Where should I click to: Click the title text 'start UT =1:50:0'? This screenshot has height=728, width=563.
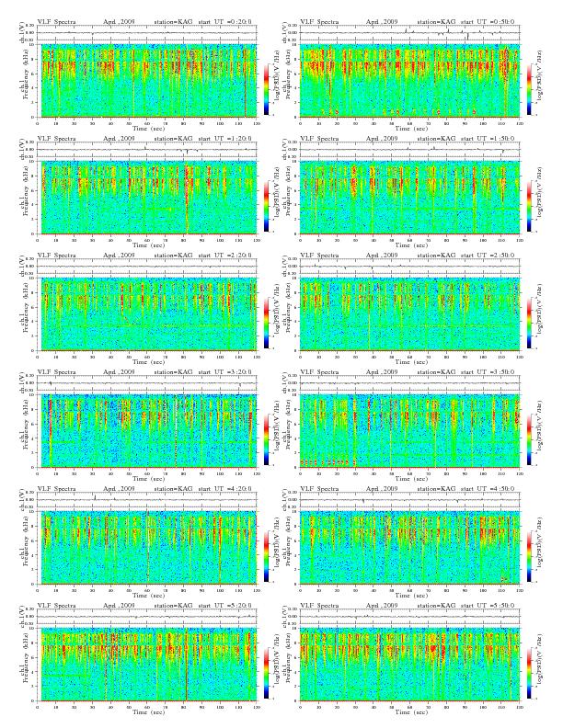(488, 139)
